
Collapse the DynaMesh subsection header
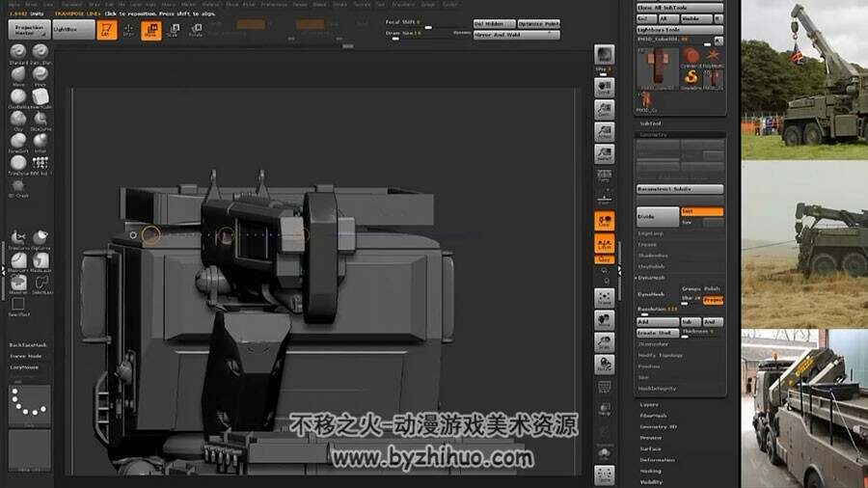click(x=652, y=278)
